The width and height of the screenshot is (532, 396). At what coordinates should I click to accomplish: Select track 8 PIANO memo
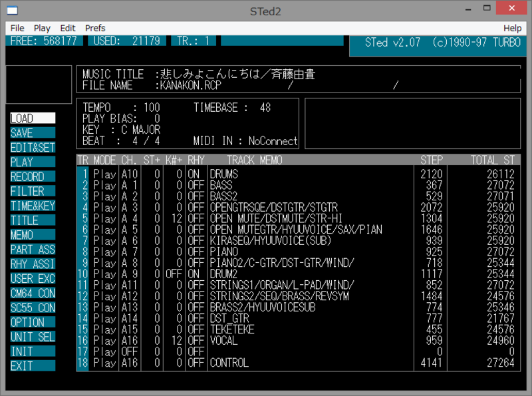(224, 252)
